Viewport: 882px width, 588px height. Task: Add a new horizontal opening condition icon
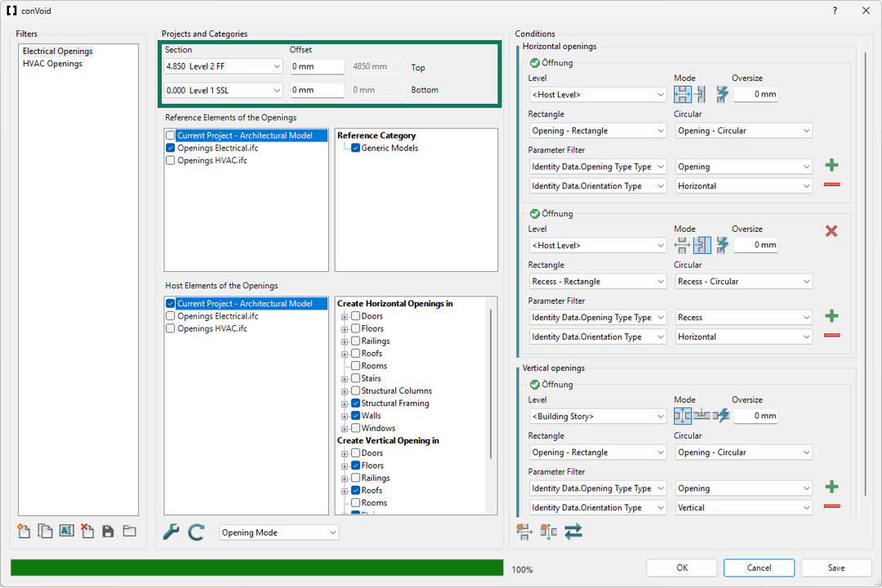point(523,531)
